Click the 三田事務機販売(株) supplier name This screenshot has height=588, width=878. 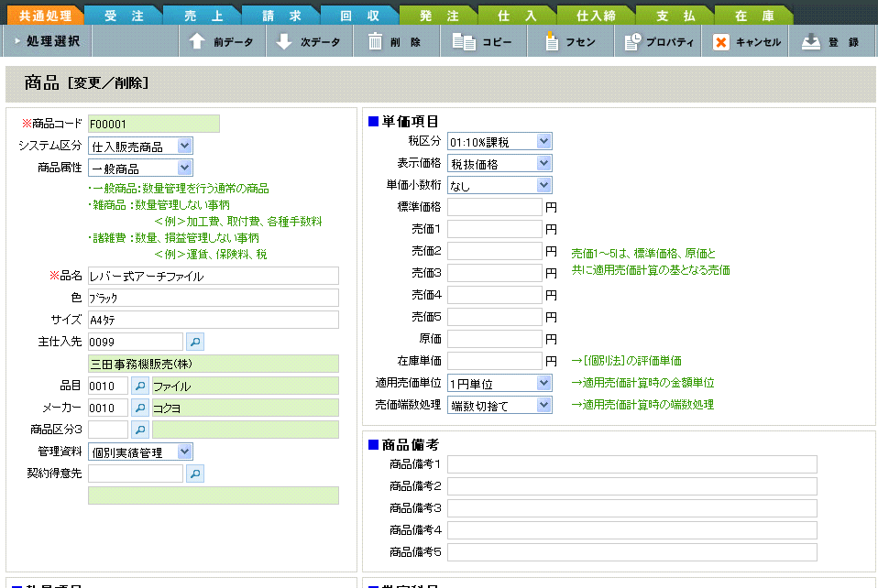click(214, 364)
